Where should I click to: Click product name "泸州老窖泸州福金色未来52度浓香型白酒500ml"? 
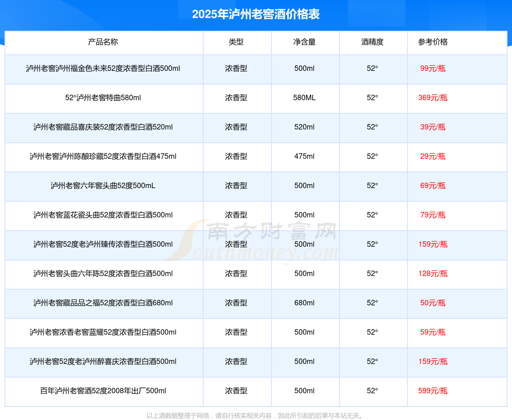point(103,69)
